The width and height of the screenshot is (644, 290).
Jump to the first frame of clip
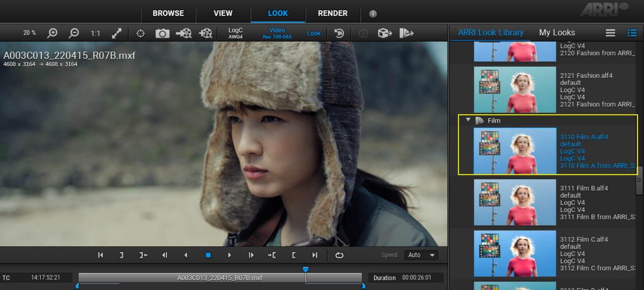(100, 255)
